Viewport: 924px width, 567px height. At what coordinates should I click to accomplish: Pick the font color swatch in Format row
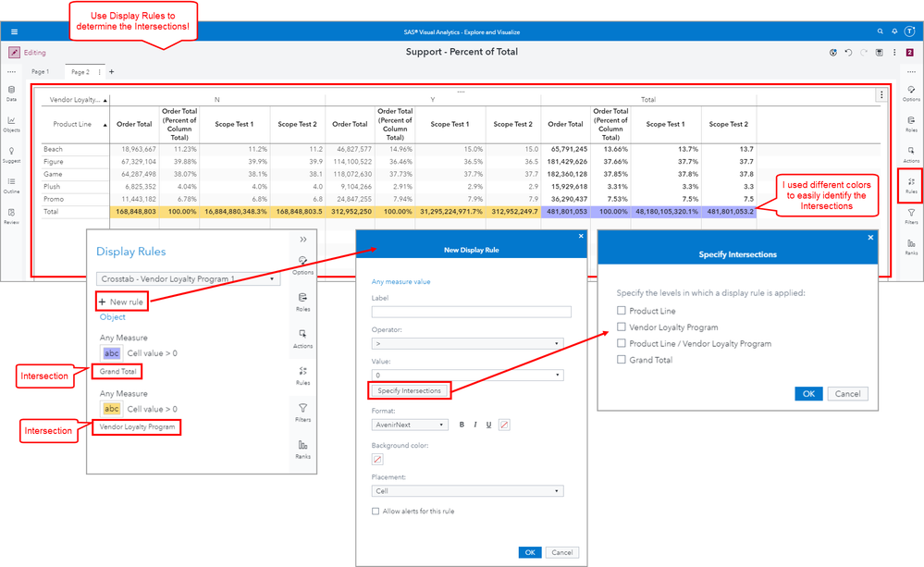(x=504, y=425)
